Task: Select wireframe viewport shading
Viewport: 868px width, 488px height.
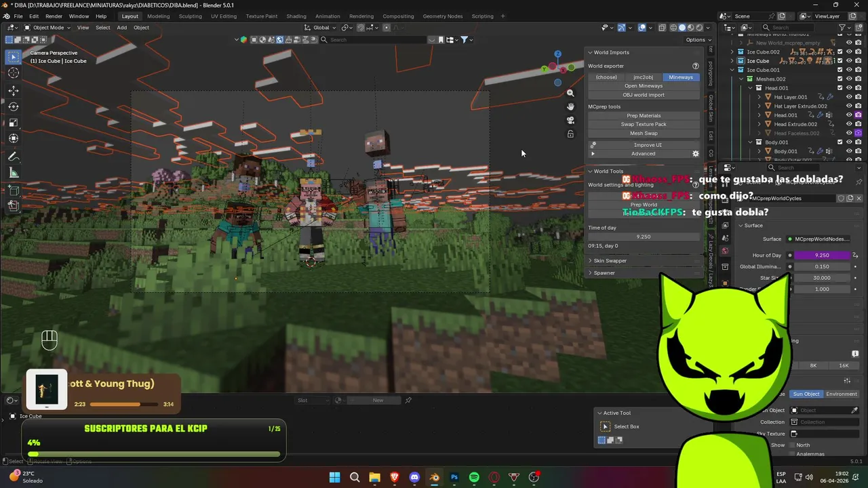Action: coord(673,28)
